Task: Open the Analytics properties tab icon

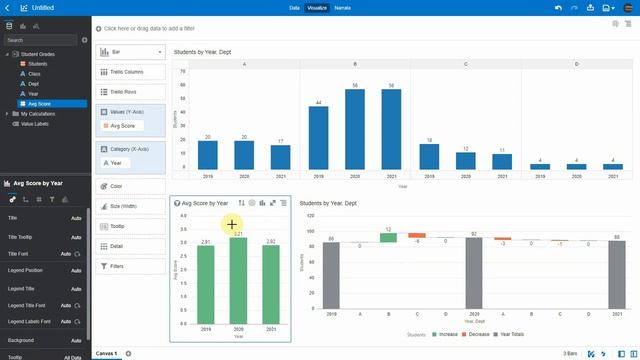Action: pyautogui.click(x=65, y=199)
